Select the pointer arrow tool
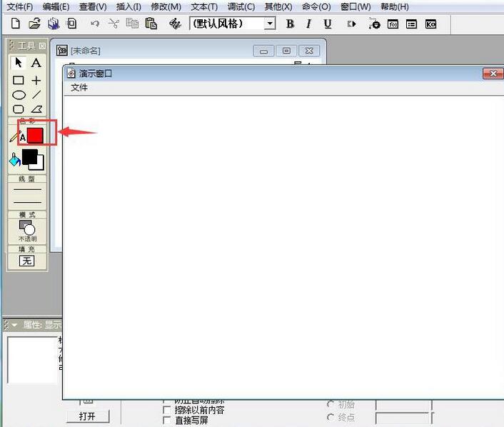Screen dimensions: 504x427 click(19, 62)
